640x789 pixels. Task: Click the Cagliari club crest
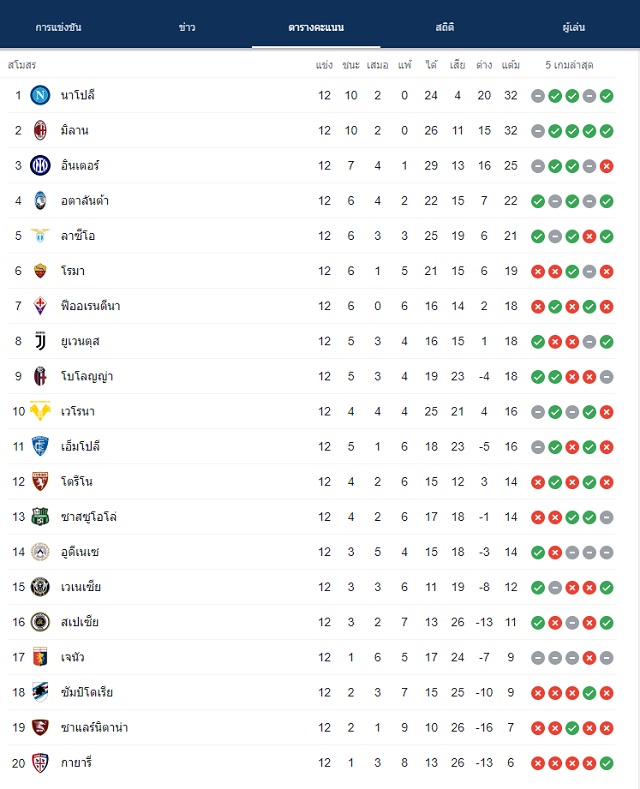tap(40, 763)
